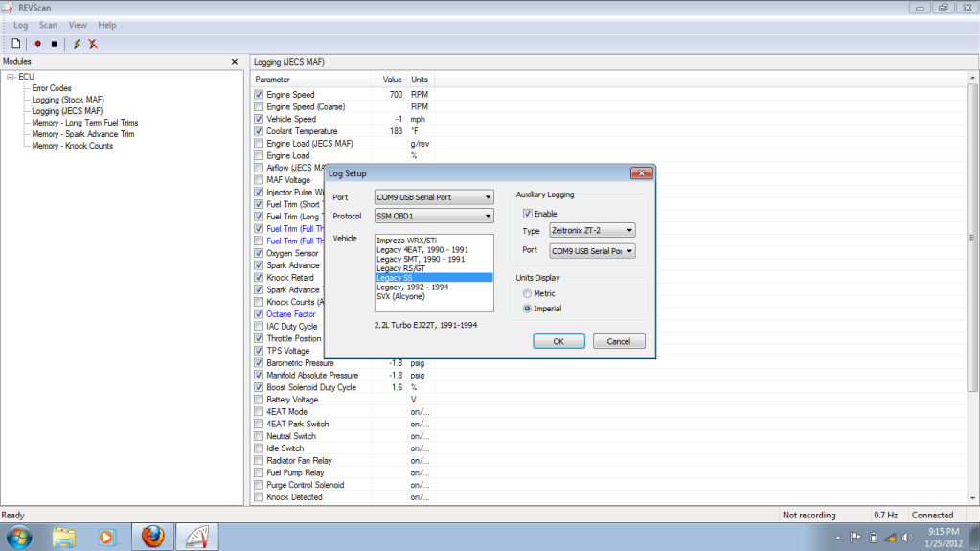Open the Port dropdown (COM9 USB Serial Port)
The width and height of the screenshot is (980, 551).
pos(434,197)
